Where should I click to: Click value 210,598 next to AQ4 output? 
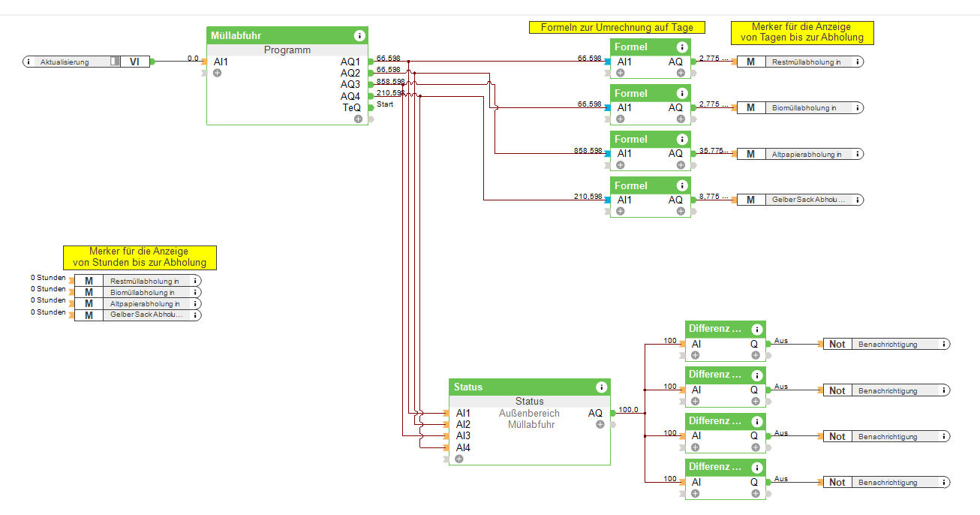click(x=390, y=92)
